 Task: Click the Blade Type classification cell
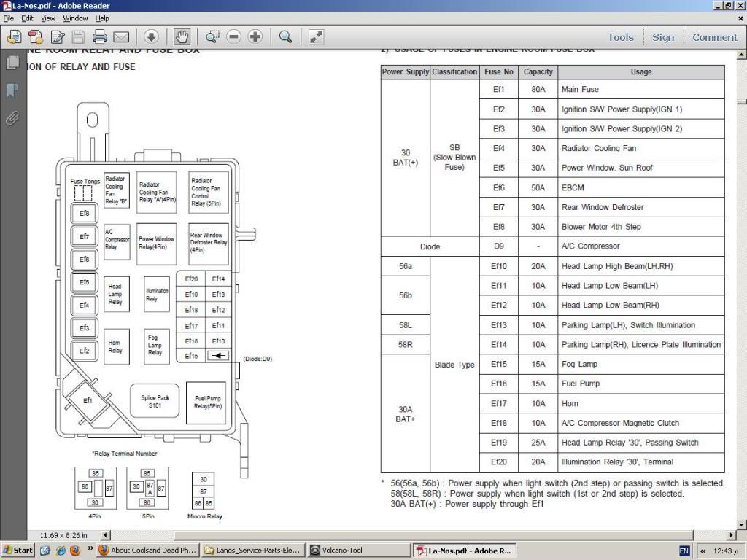(x=454, y=365)
